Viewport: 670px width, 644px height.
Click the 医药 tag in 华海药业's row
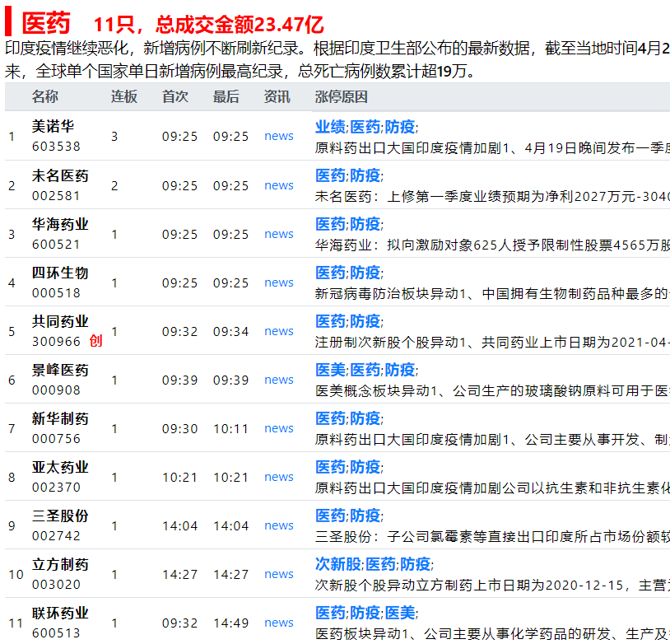tap(330, 224)
